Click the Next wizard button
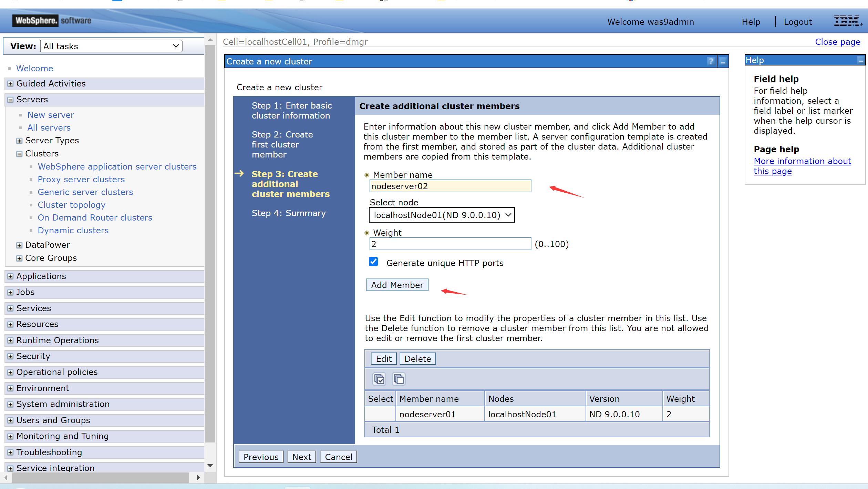 pos(302,457)
